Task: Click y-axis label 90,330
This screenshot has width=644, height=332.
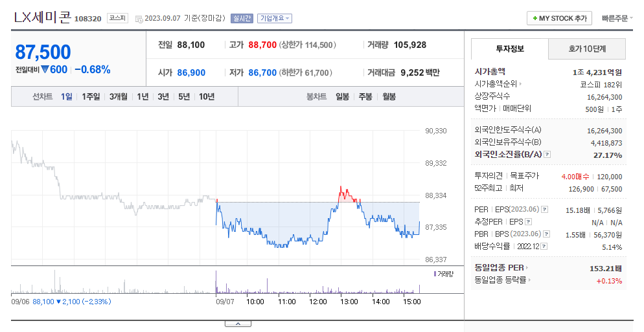Action: point(436,131)
